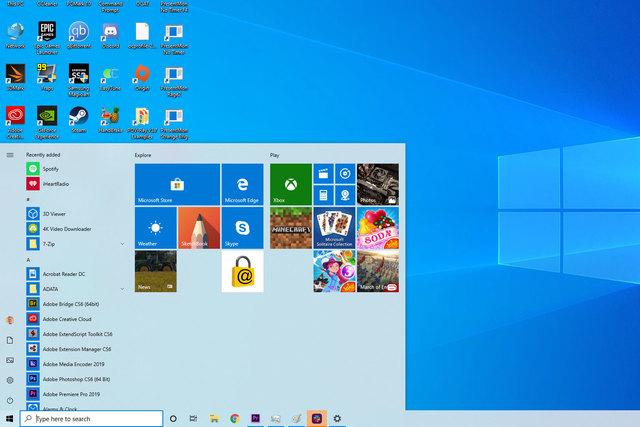Launch 3D Viewer from the app list
The width and height of the screenshot is (640, 427).
tap(76, 214)
